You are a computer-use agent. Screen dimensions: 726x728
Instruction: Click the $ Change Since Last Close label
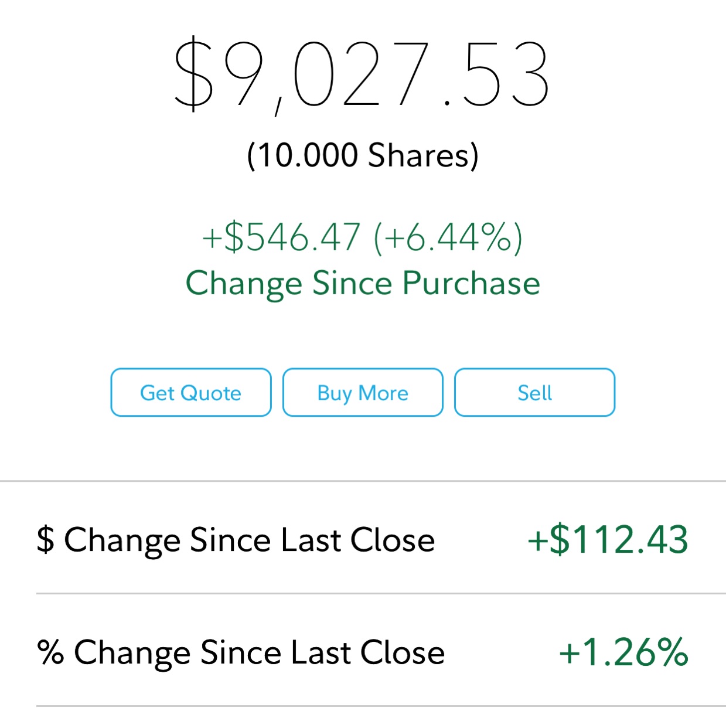(x=236, y=540)
